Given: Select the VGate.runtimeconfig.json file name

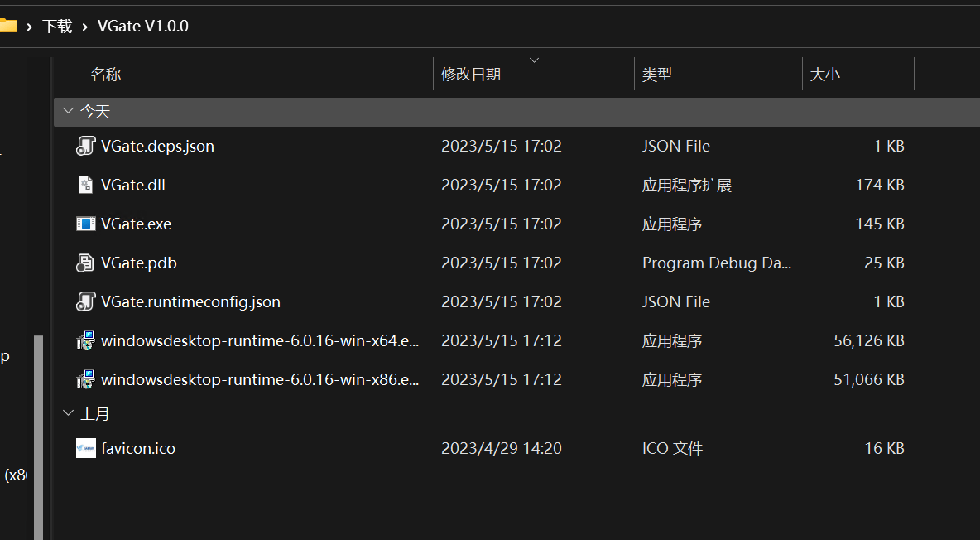Looking at the screenshot, I should point(190,301).
